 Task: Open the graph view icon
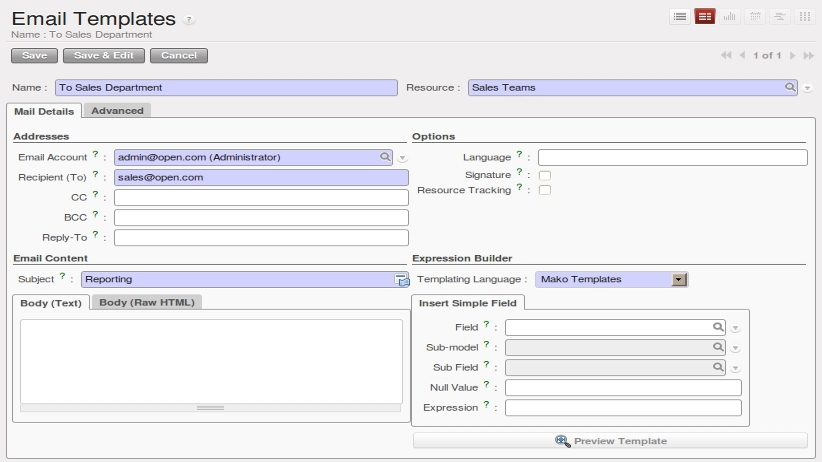pos(730,17)
